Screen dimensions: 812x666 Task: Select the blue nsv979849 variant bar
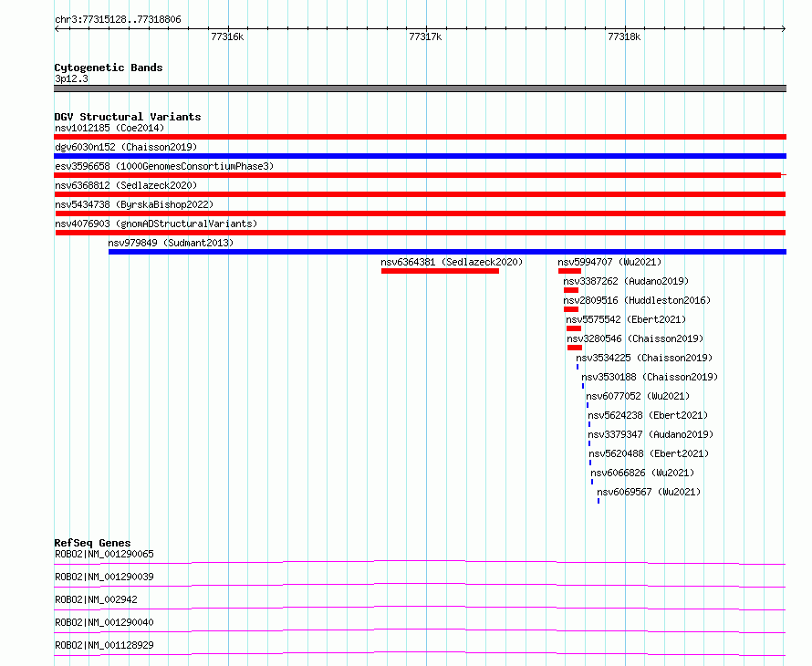[x=447, y=252]
